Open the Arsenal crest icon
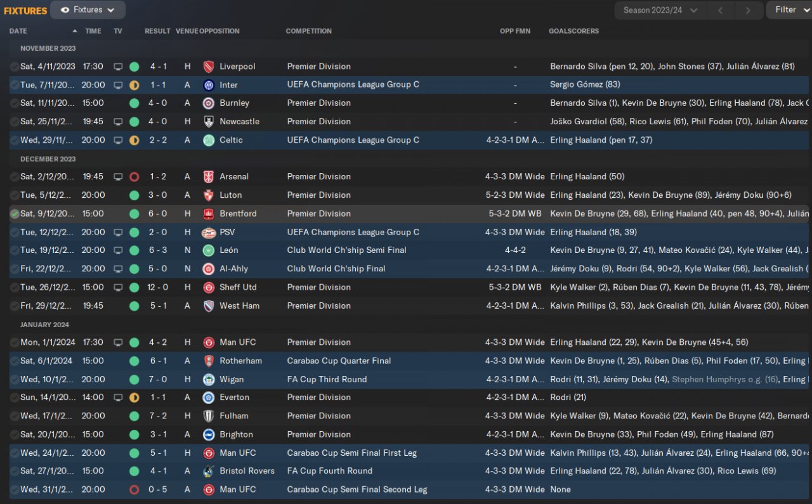This screenshot has width=812, height=504. pyautogui.click(x=208, y=177)
